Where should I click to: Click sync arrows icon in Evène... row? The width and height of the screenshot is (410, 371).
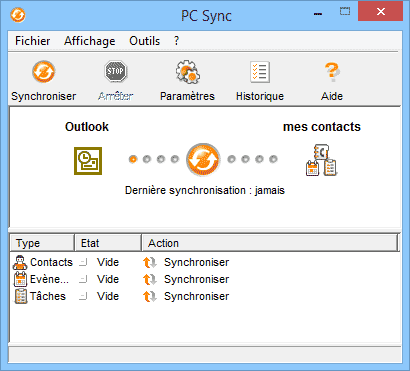(x=150, y=280)
